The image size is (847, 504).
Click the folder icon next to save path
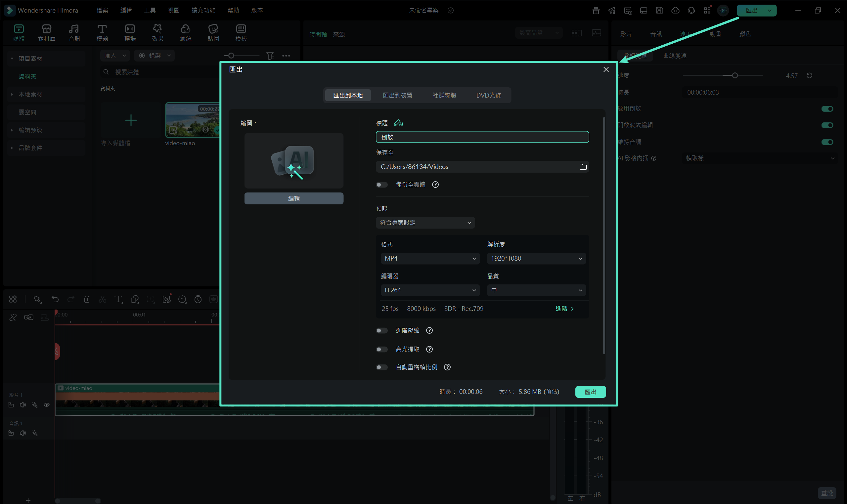click(583, 167)
